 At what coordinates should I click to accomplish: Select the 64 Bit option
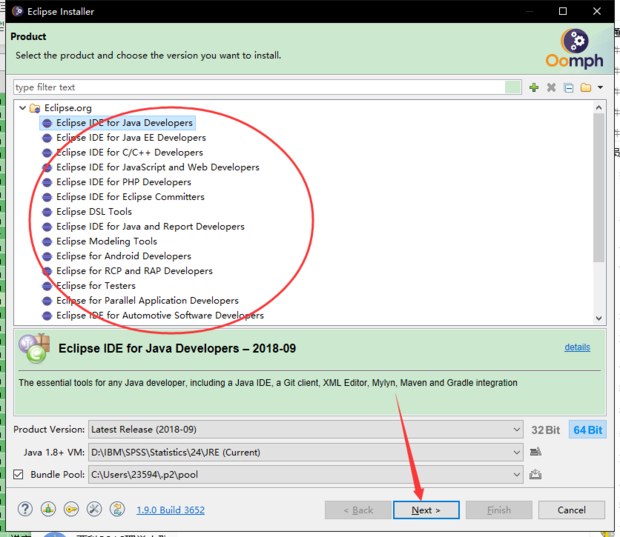[587, 430]
